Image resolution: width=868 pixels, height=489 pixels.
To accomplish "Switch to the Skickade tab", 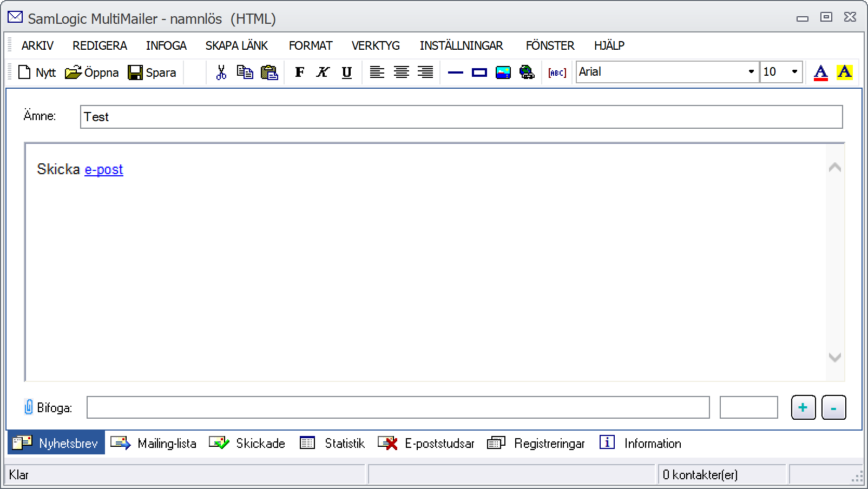I will 247,443.
